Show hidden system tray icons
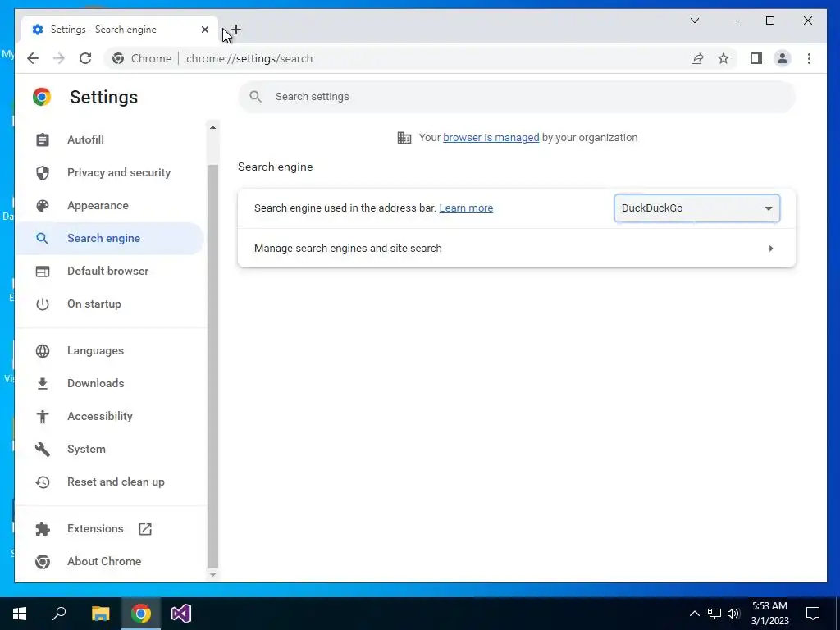 [x=694, y=614]
